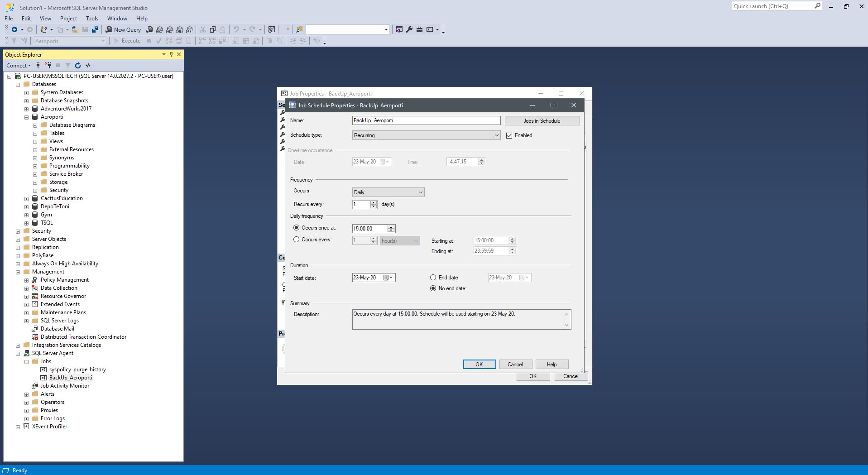The height and width of the screenshot is (475, 868).
Task: Open the View menu
Action: pos(45,19)
